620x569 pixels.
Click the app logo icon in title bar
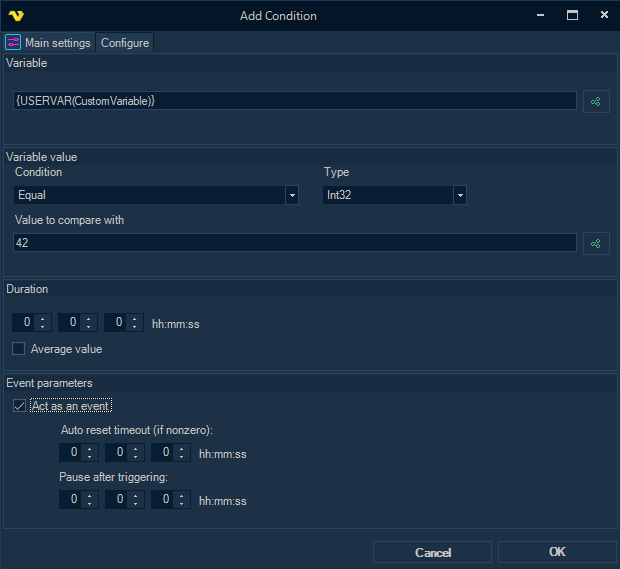15,16
